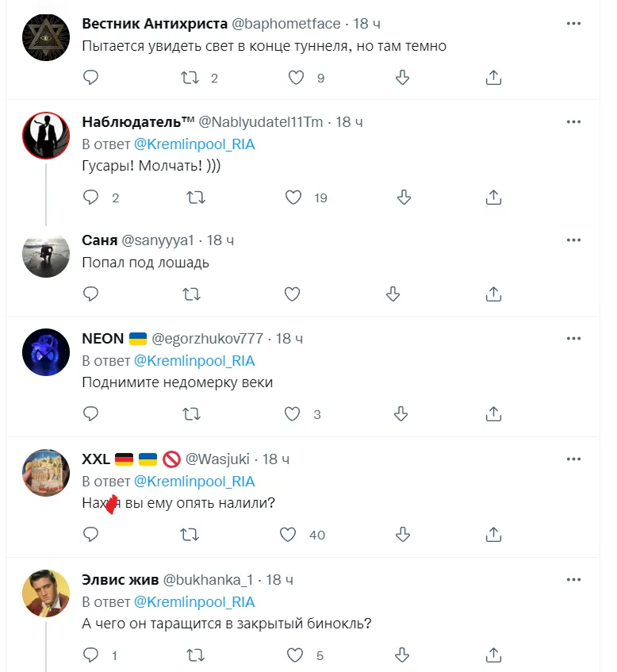Image resolution: width=617 pixels, height=672 pixels.
Task: View the likes count of 40 on XXL's tweet
Action: pyautogui.click(x=317, y=535)
